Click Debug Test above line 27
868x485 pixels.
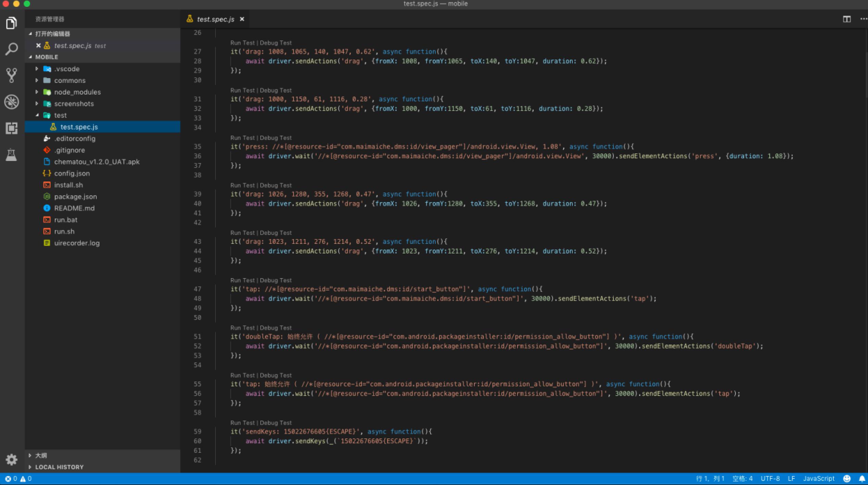[275, 43]
